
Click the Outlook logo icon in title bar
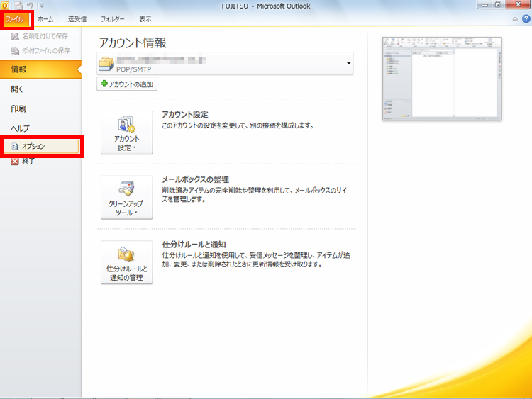[5, 6]
